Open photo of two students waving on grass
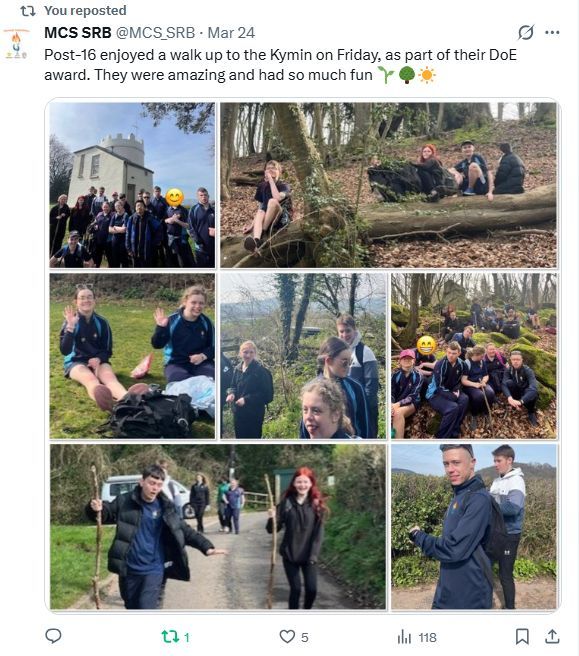Viewport: 579px width, 656px height. click(x=132, y=356)
